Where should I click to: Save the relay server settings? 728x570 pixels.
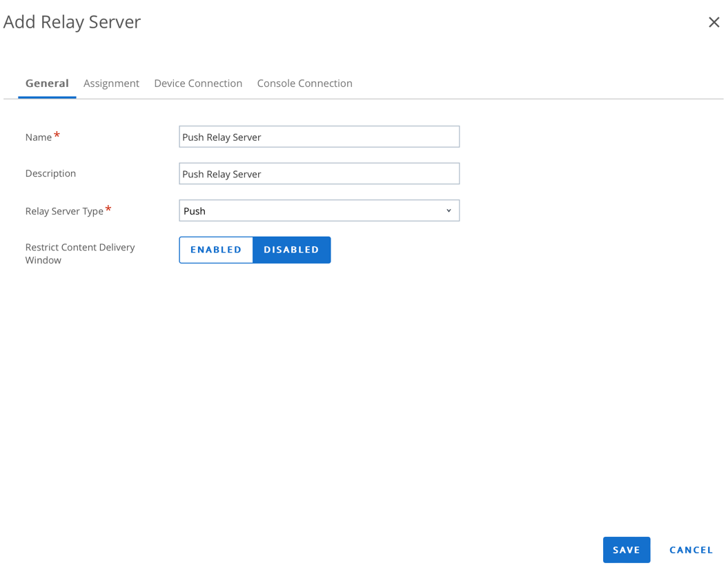(x=626, y=550)
